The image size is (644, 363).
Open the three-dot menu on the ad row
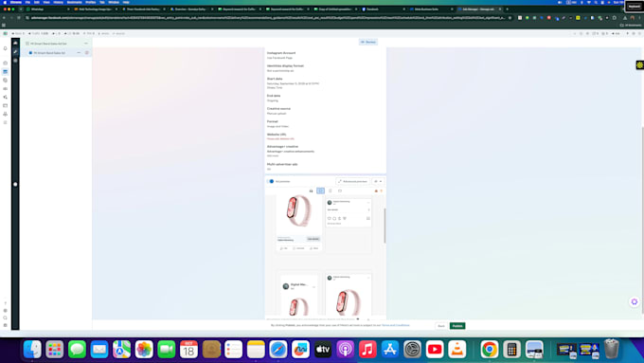(x=79, y=53)
